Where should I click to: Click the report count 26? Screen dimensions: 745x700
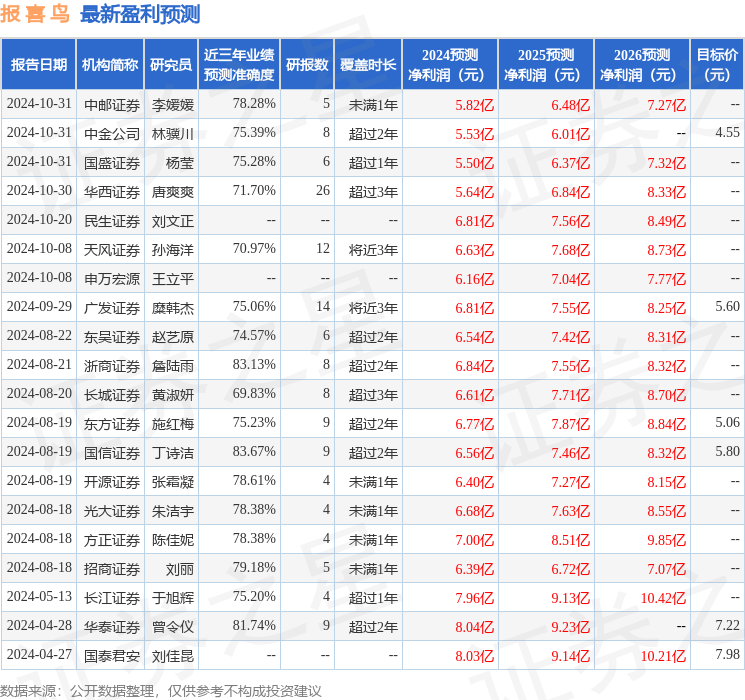click(x=323, y=190)
